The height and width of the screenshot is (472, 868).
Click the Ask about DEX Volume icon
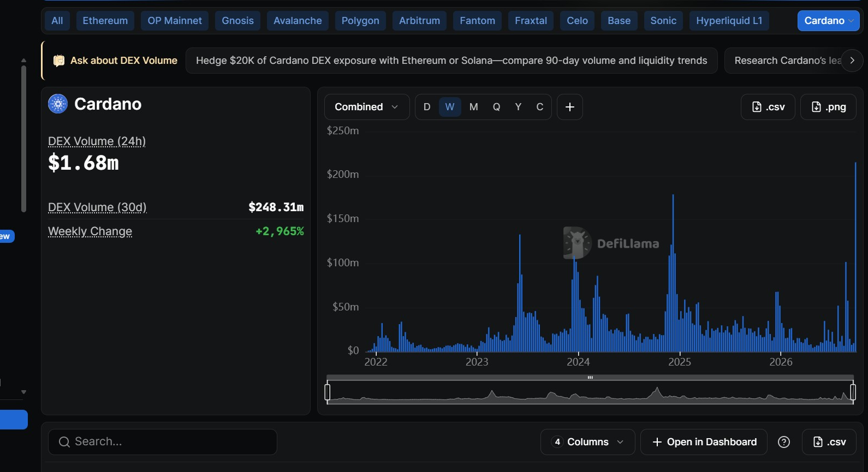(59, 61)
